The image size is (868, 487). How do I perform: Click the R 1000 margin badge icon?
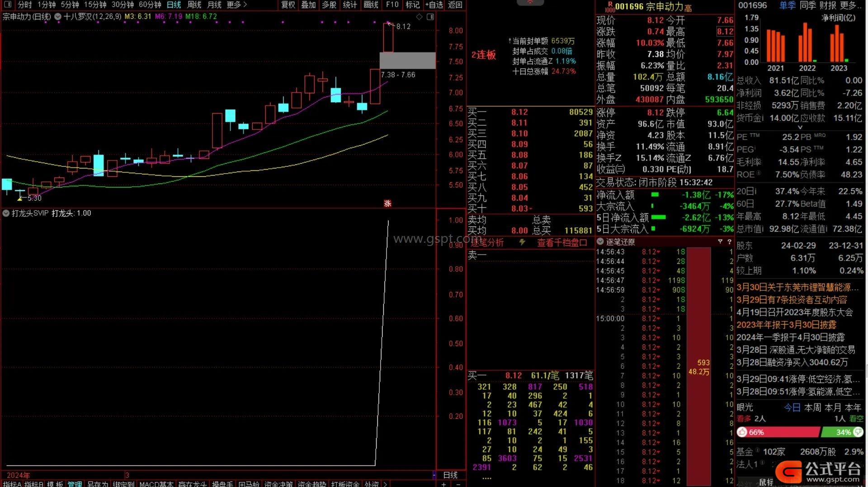(x=609, y=7)
